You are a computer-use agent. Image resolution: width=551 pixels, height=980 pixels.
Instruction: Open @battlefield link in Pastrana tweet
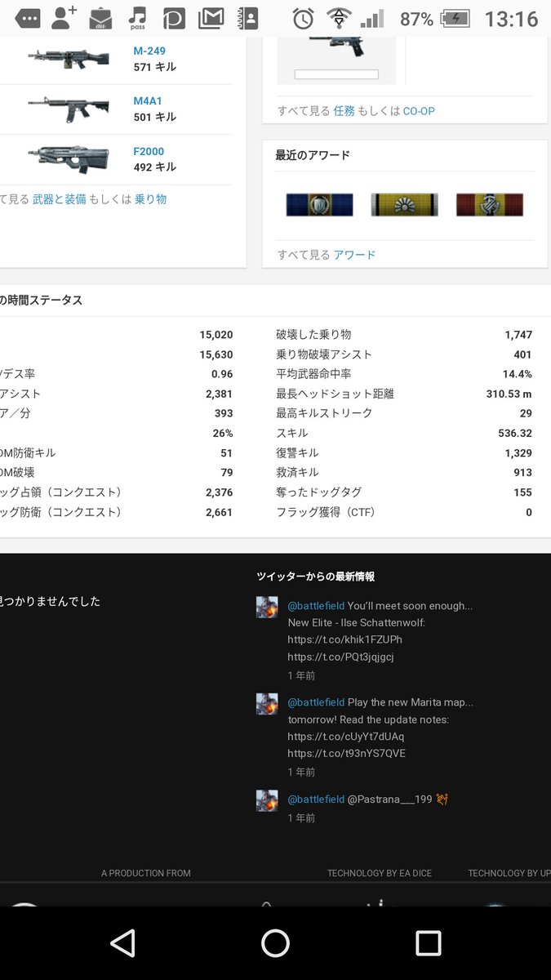316,799
